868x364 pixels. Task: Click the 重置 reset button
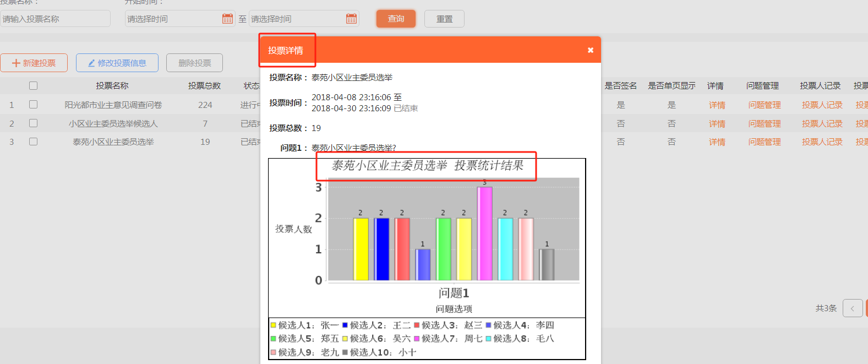pos(444,19)
